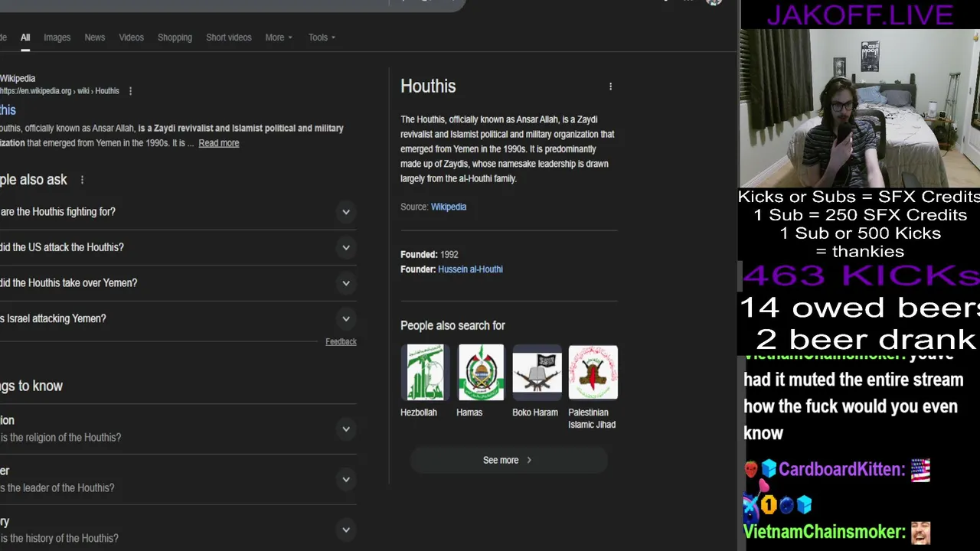The width and height of the screenshot is (980, 551).
Task: Open Hussein al-Houthi founder link
Action: click(470, 269)
